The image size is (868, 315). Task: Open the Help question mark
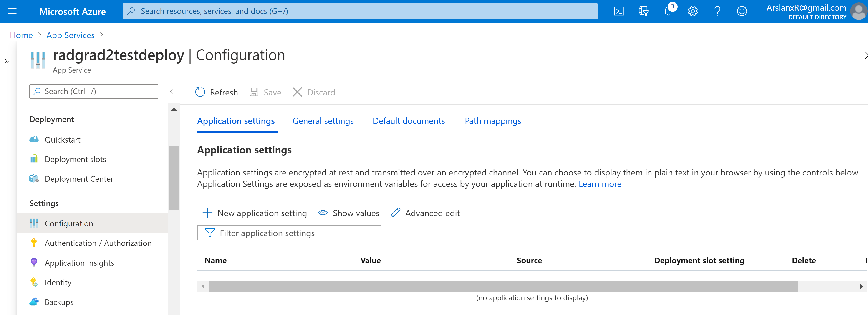point(717,11)
